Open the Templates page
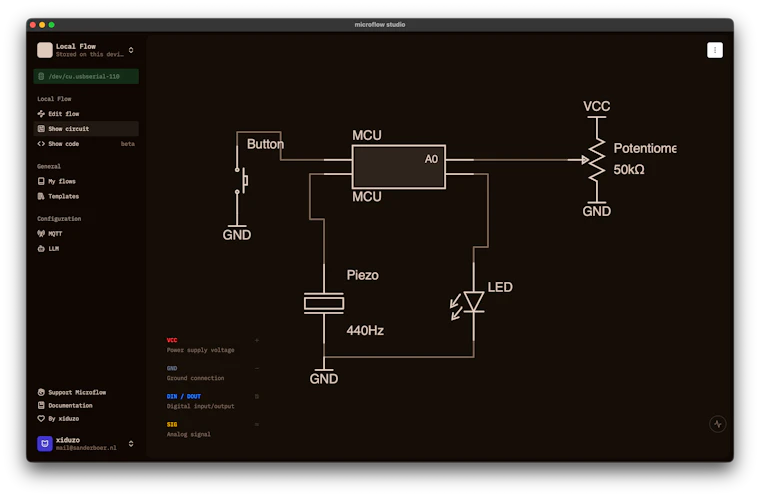The height and width of the screenshot is (497, 760). [x=86, y=196]
